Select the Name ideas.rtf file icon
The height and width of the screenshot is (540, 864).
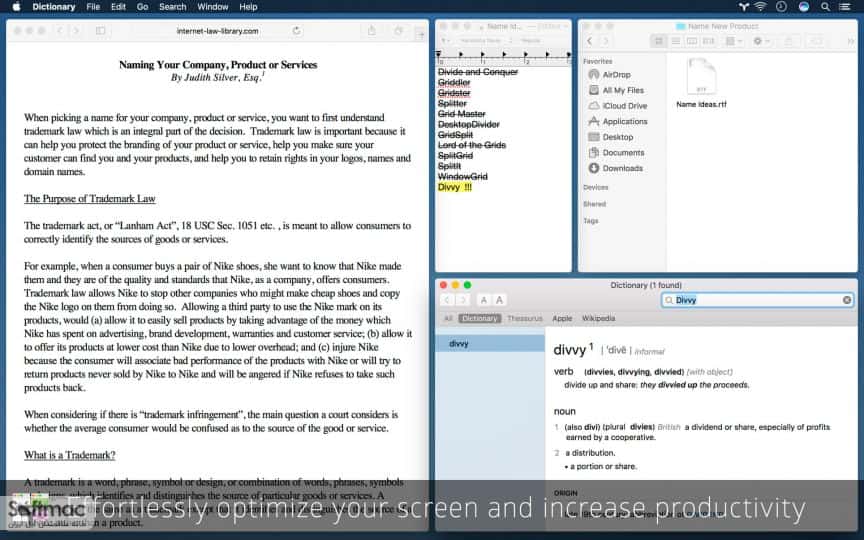pyautogui.click(x=701, y=77)
